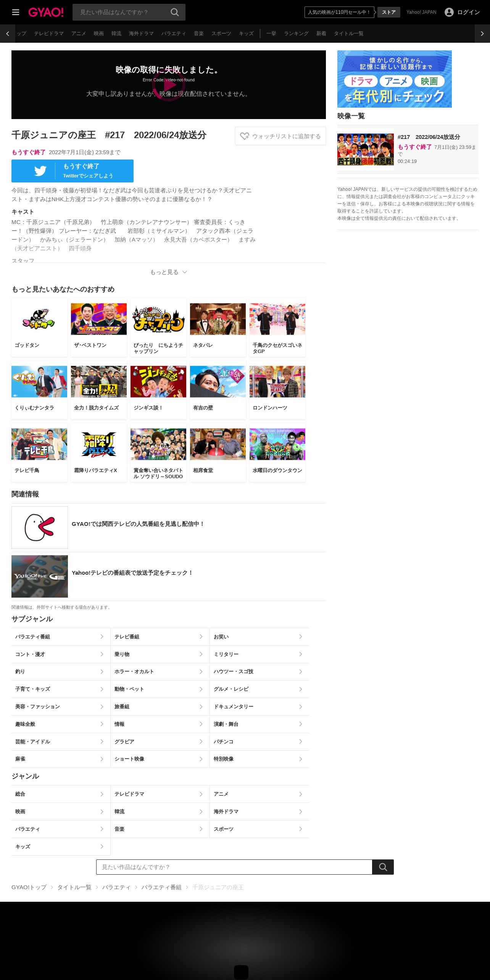Open バラエティ番組 breadcrumb link
Viewport: 490px width, 980px height.
tap(161, 887)
